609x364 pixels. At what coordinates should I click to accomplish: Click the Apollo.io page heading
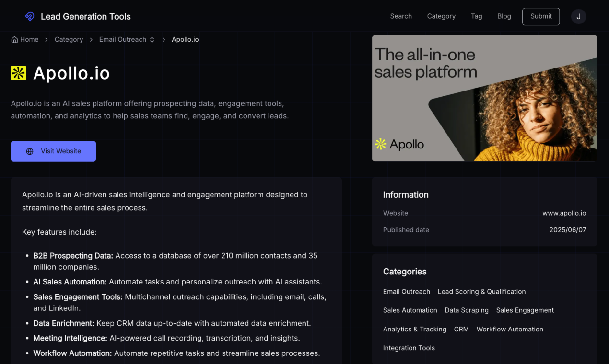pos(71,73)
